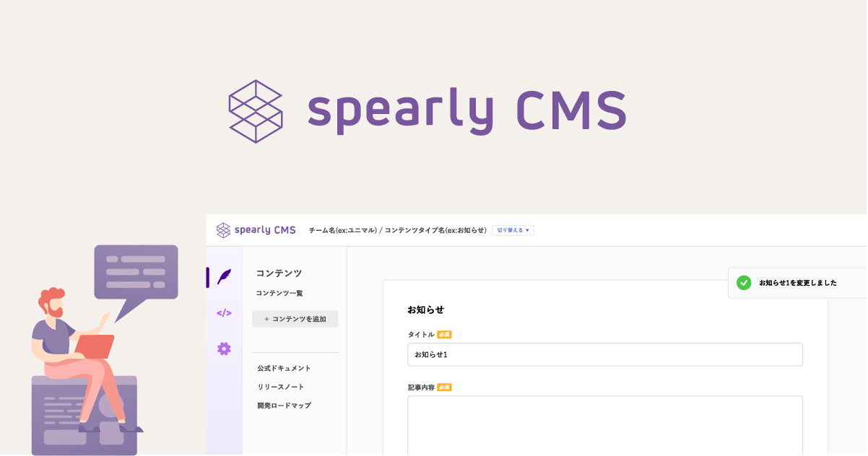This screenshot has height=456, width=868.
Task: Click the orange 必須 badge next to タイトル
Action: (x=443, y=335)
